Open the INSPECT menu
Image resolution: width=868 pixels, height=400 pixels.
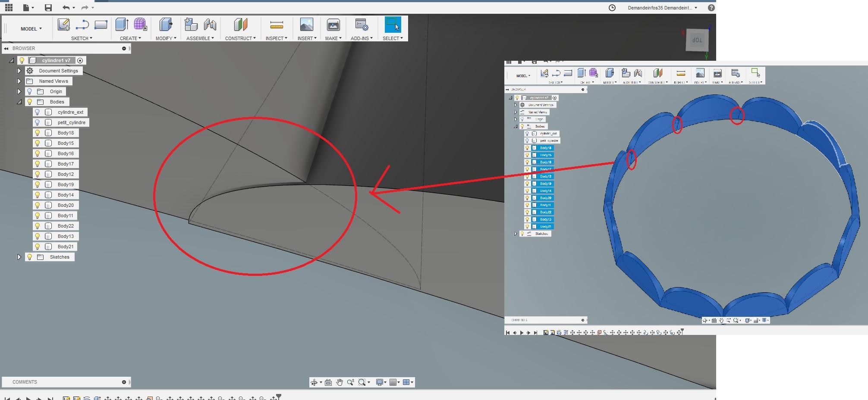pos(276,38)
